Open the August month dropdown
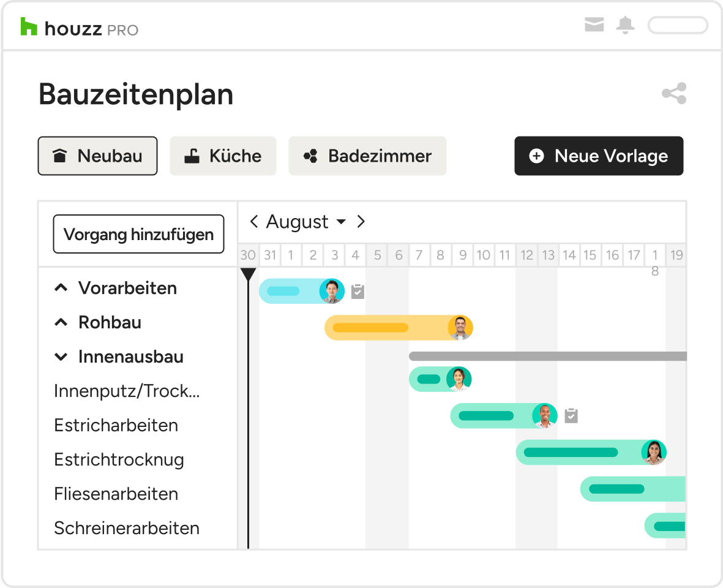 [x=306, y=222]
